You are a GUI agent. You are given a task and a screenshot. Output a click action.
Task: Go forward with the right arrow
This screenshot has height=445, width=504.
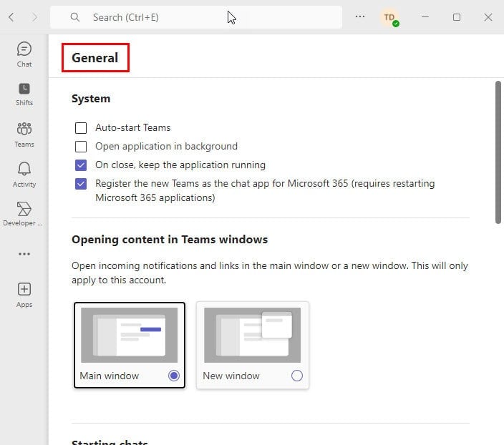tap(34, 17)
